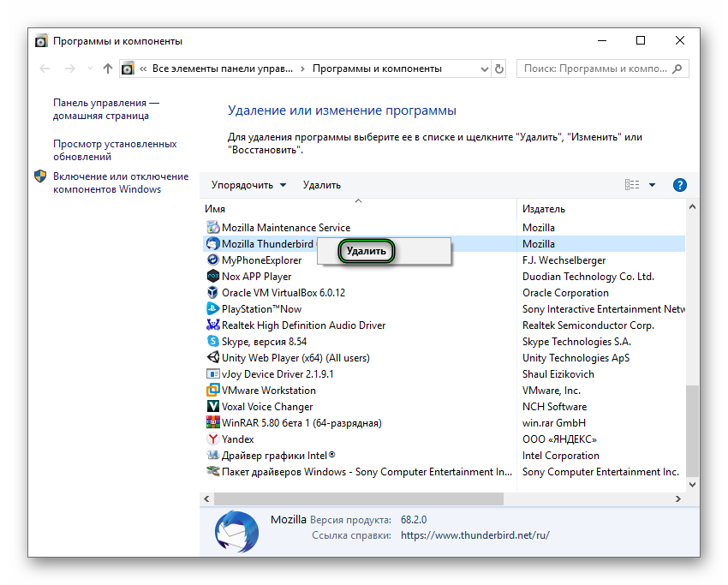Expand the breadcrumb chevrons before Все элементы
Viewport: 728px width, 585px height.
click(x=143, y=69)
